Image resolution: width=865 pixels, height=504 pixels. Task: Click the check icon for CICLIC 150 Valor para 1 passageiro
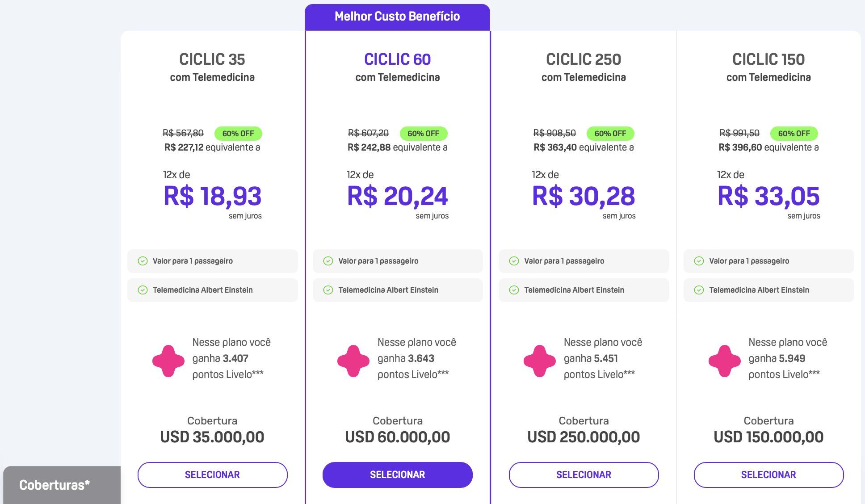(699, 261)
